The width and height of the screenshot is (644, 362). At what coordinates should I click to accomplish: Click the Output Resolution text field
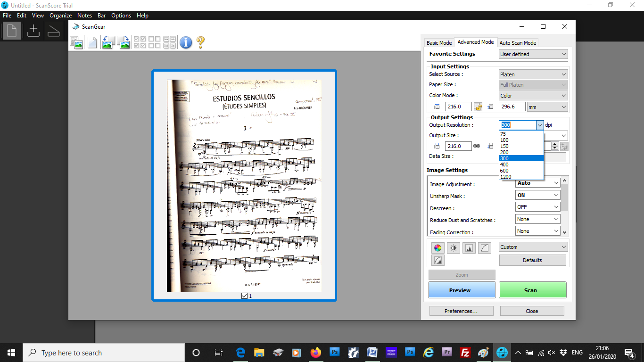coord(517,125)
